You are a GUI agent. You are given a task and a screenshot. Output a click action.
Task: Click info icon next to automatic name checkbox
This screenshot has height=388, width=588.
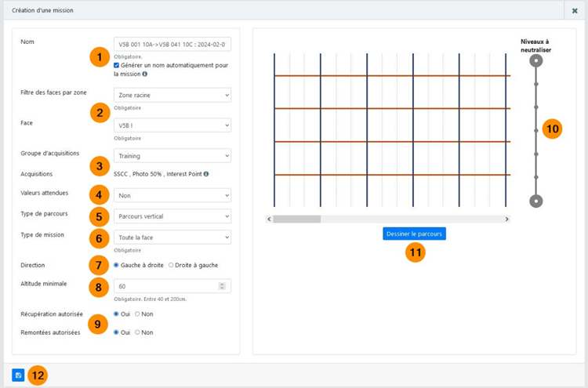(145, 74)
